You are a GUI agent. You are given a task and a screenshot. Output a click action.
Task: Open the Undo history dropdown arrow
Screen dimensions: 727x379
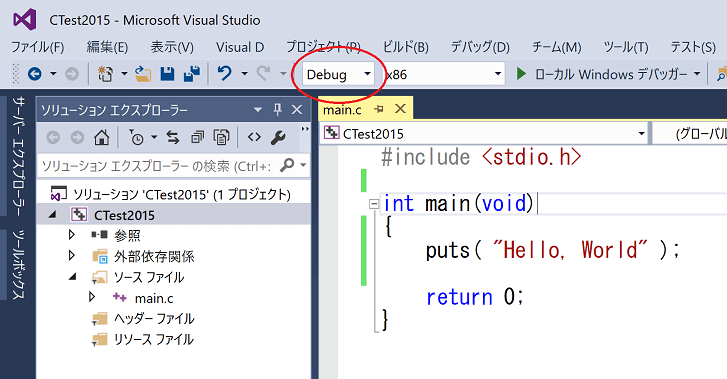tap(244, 74)
